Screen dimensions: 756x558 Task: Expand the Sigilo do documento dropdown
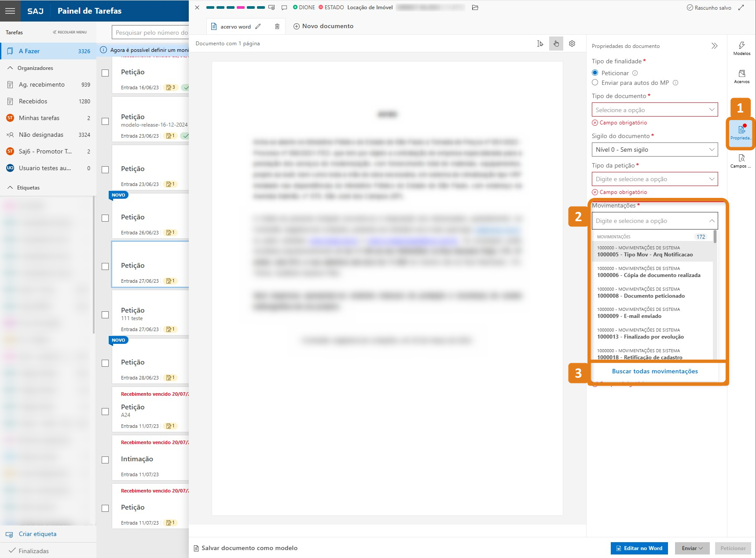tap(654, 150)
